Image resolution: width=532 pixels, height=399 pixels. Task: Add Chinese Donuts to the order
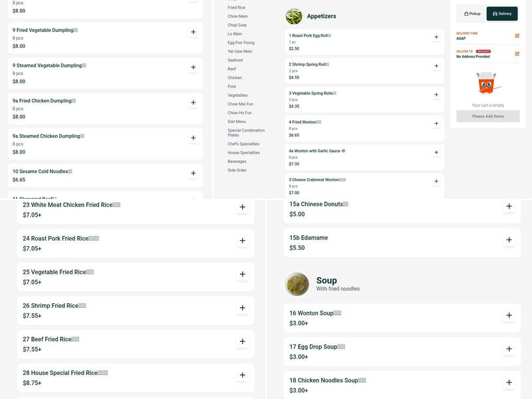coord(509,206)
